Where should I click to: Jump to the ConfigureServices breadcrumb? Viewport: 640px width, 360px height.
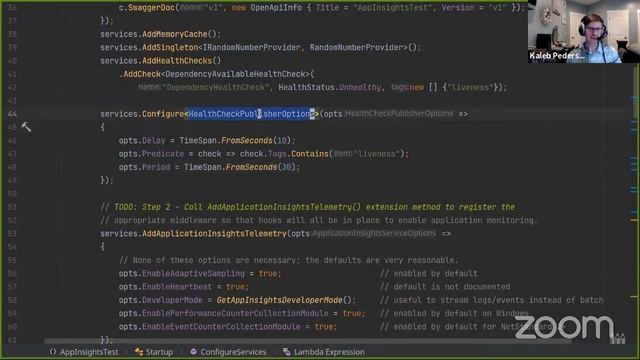[233, 352]
